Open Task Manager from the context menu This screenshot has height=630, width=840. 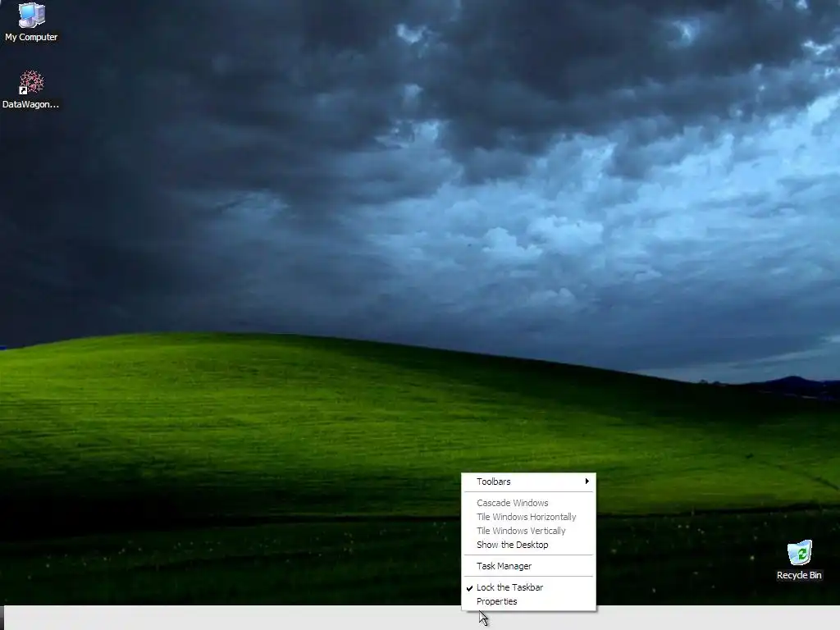point(529,566)
